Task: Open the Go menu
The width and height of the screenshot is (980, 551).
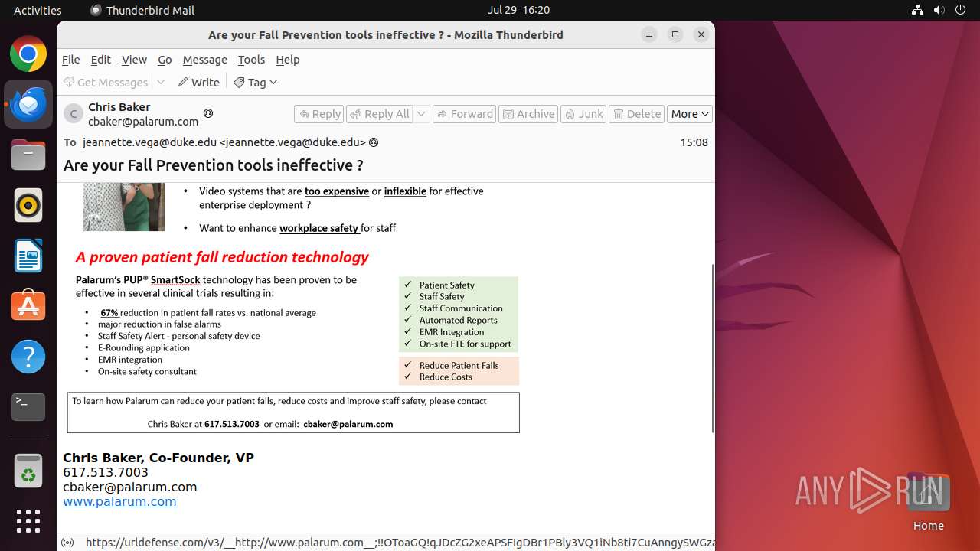Action: (x=165, y=59)
